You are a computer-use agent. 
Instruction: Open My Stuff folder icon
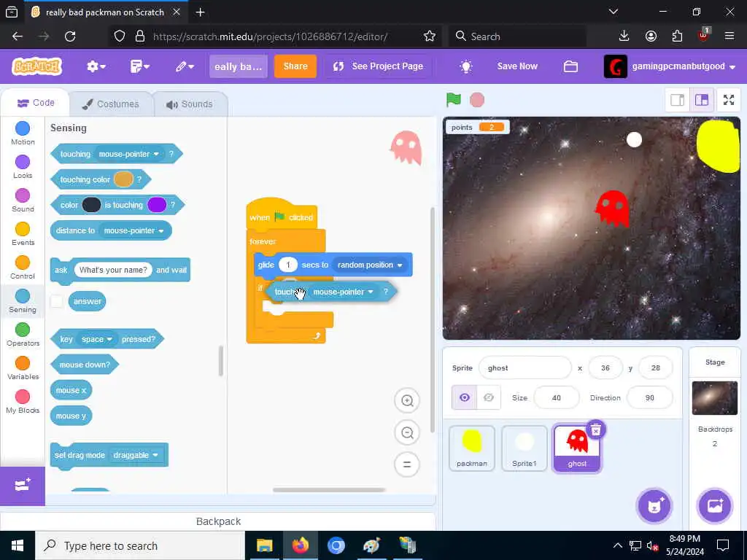click(570, 66)
